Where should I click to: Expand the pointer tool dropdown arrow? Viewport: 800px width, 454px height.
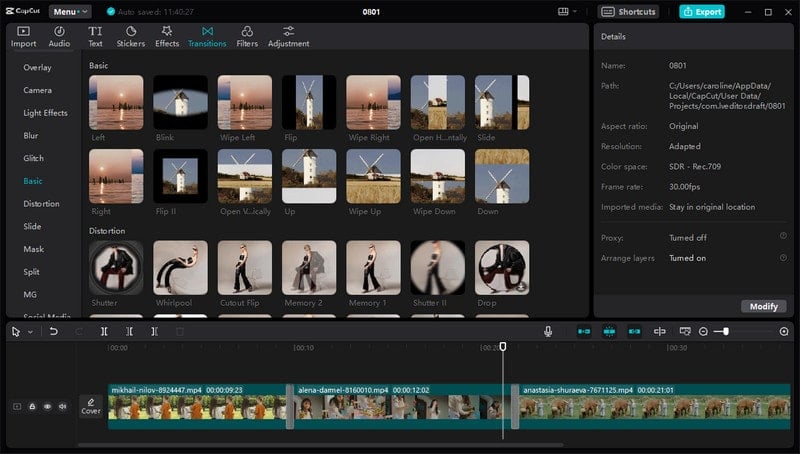[x=30, y=332]
